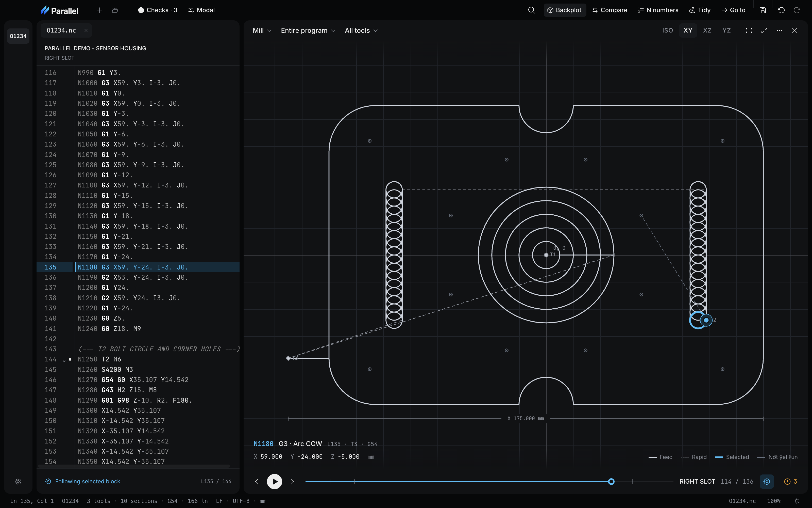Click the Tidy button
The width and height of the screenshot is (812, 508).
(x=700, y=10)
